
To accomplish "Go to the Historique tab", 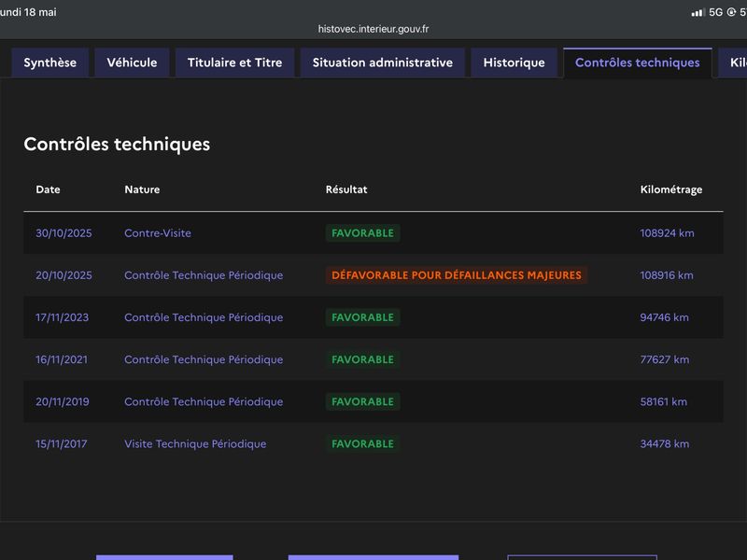I will (514, 63).
